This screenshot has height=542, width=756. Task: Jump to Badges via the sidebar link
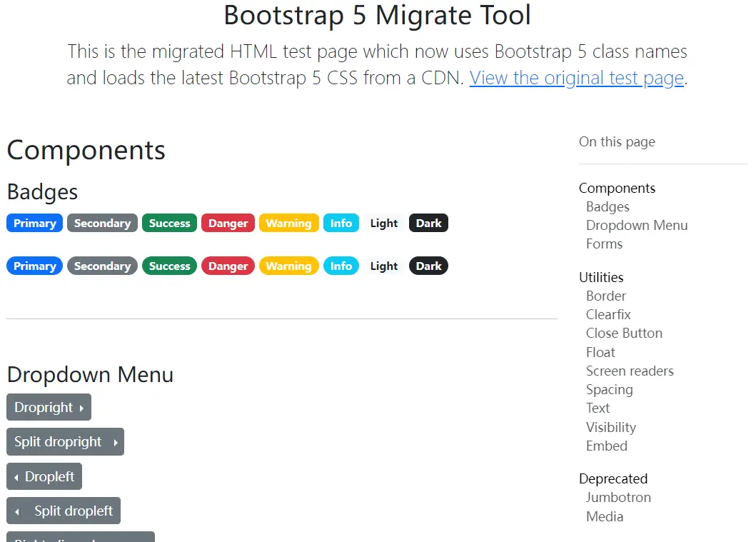[608, 206]
